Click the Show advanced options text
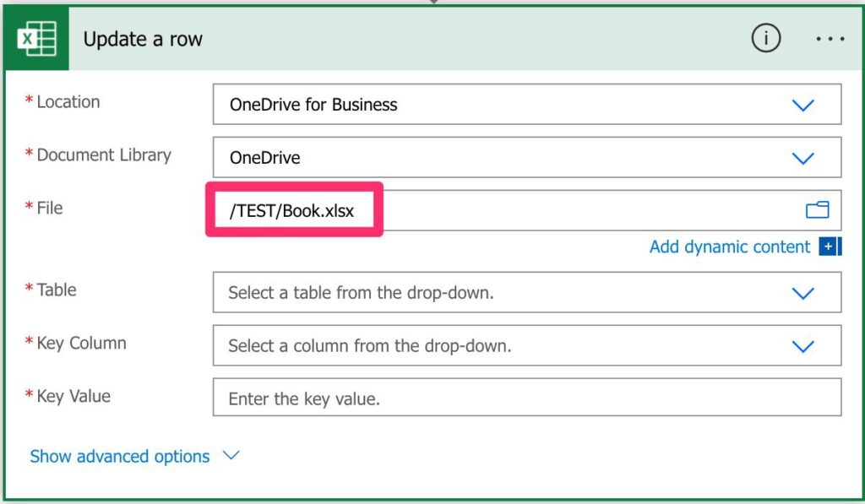This screenshot has height=504, width=865. click(118, 456)
